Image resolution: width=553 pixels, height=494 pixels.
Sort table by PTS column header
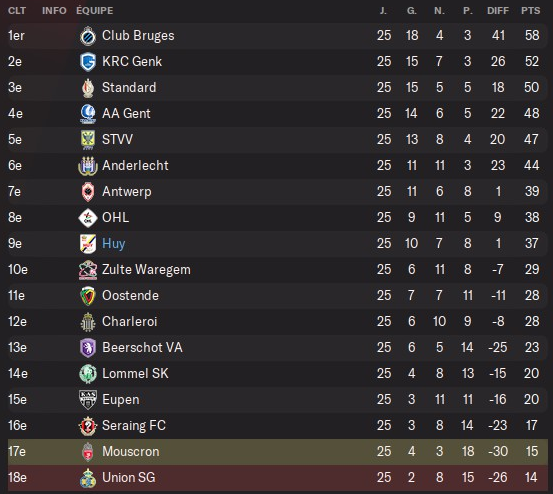530,11
